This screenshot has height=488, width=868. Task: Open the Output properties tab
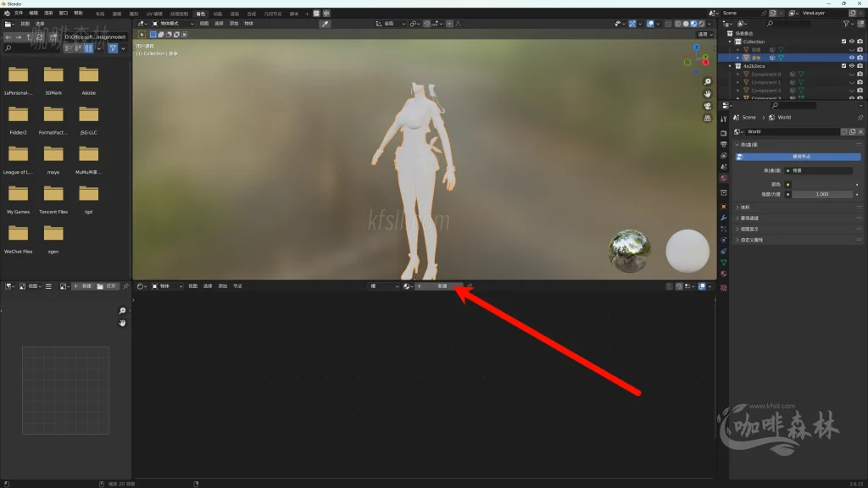point(724,144)
